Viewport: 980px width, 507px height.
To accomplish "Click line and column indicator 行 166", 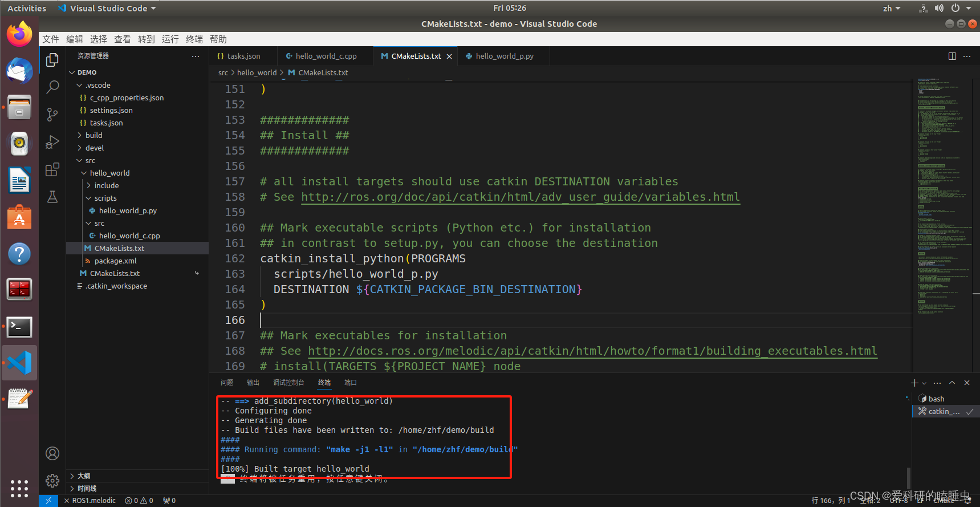I will (x=831, y=500).
